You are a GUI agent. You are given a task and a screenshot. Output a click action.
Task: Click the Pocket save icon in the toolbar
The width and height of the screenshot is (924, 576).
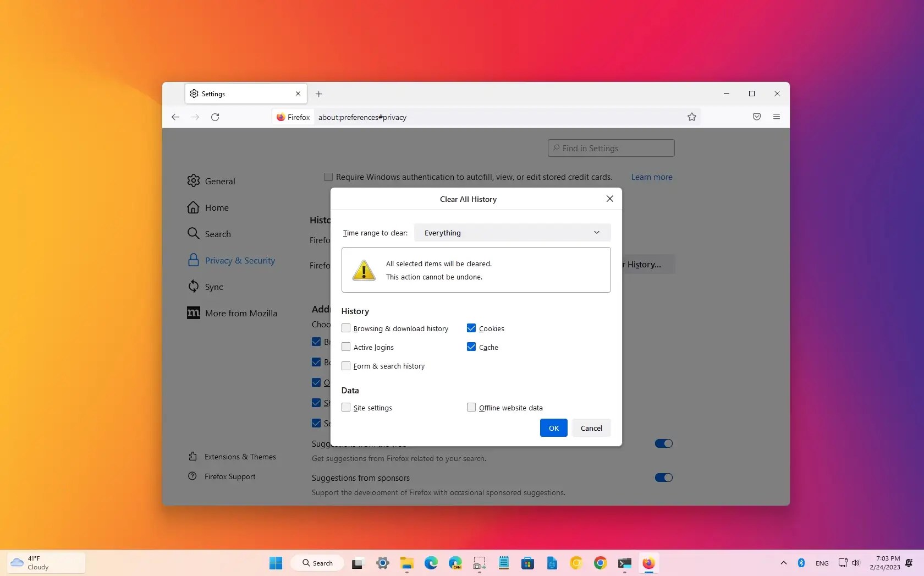756,117
